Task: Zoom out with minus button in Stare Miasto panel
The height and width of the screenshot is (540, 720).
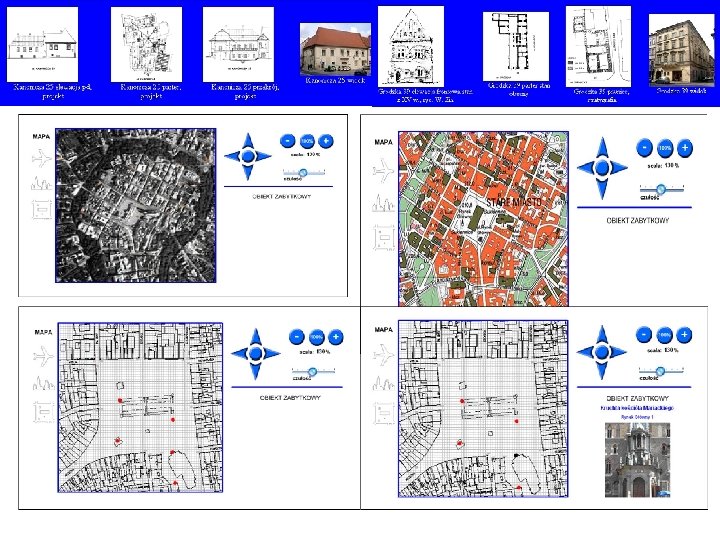Action: point(645,148)
